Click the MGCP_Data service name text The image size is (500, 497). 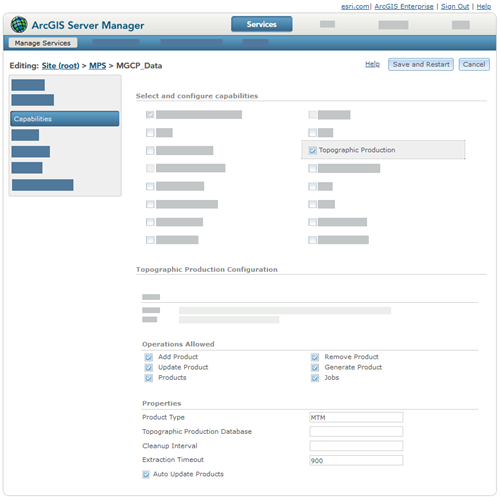point(139,66)
